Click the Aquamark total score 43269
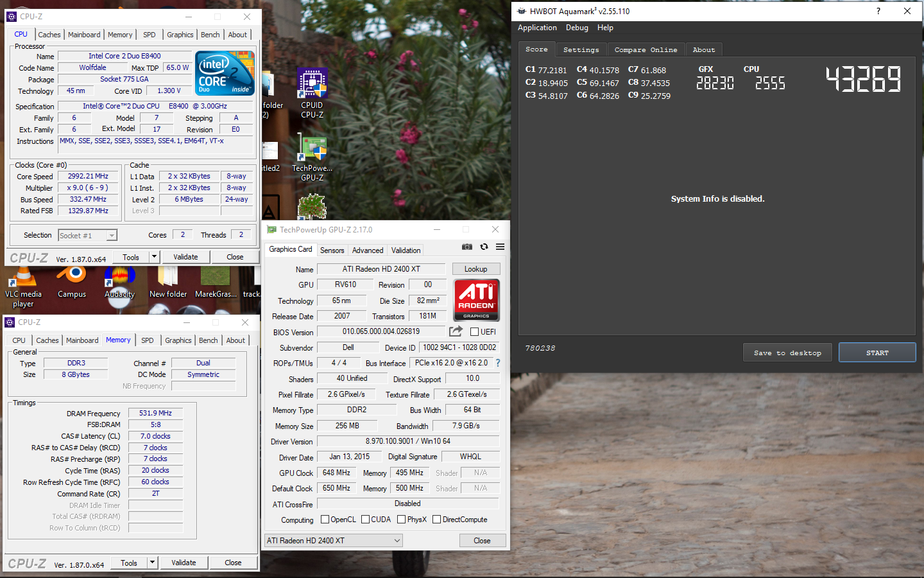Image resolution: width=924 pixels, height=578 pixels. [x=864, y=80]
